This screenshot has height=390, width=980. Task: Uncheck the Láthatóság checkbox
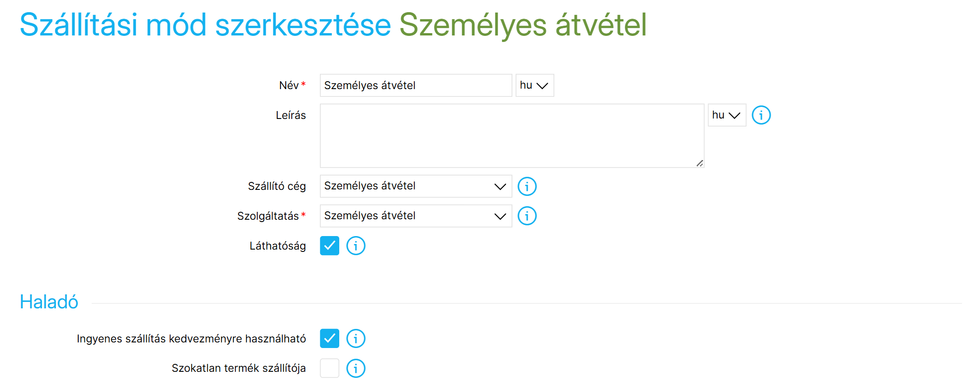329,246
